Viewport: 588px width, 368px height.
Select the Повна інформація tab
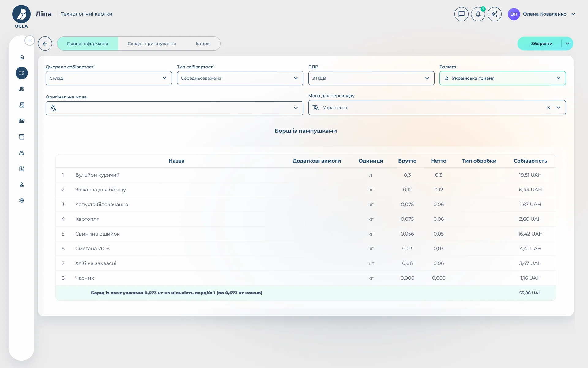[x=88, y=44]
